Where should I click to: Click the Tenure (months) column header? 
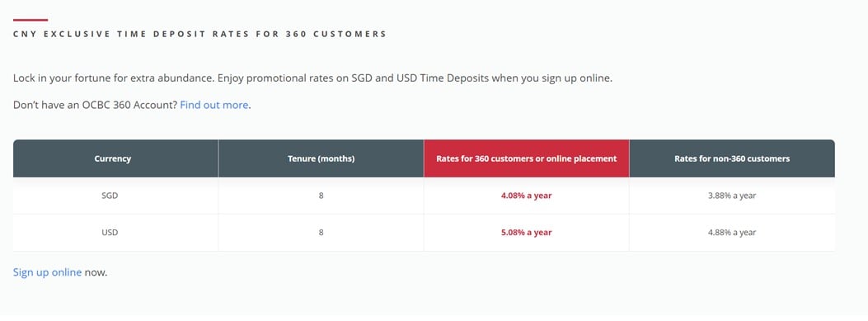(x=321, y=158)
